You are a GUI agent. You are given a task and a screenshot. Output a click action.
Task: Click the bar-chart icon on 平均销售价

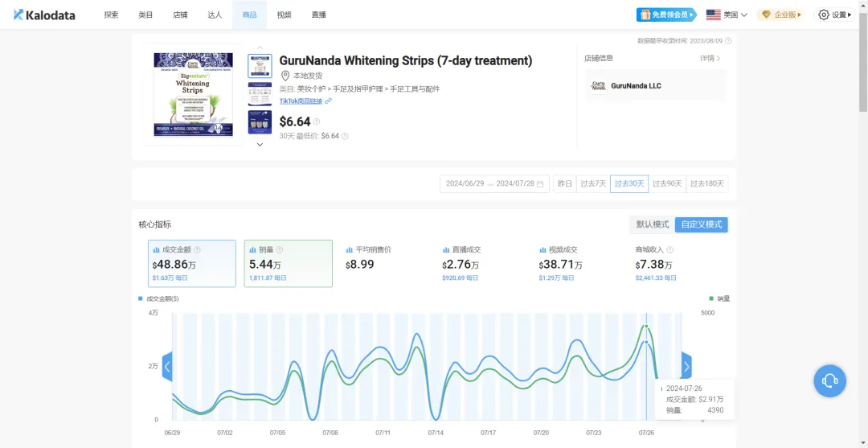[x=350, y=250]
